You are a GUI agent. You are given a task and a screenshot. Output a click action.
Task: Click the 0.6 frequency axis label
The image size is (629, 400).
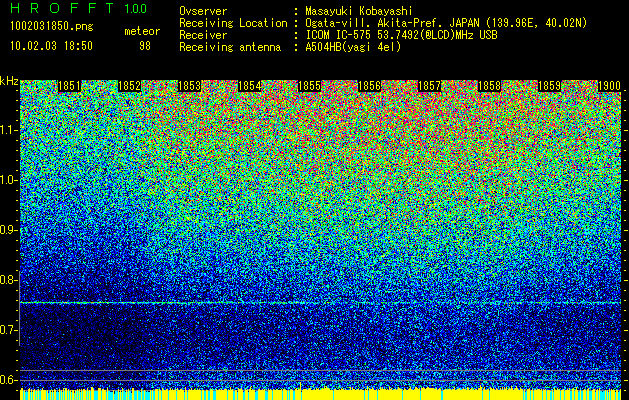(x=9, y=380)
